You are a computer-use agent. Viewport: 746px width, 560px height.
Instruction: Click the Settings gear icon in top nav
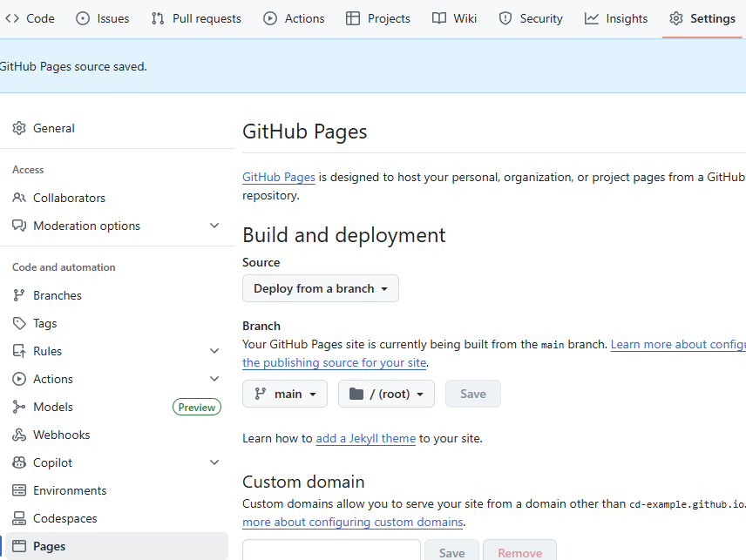point(676,18)
